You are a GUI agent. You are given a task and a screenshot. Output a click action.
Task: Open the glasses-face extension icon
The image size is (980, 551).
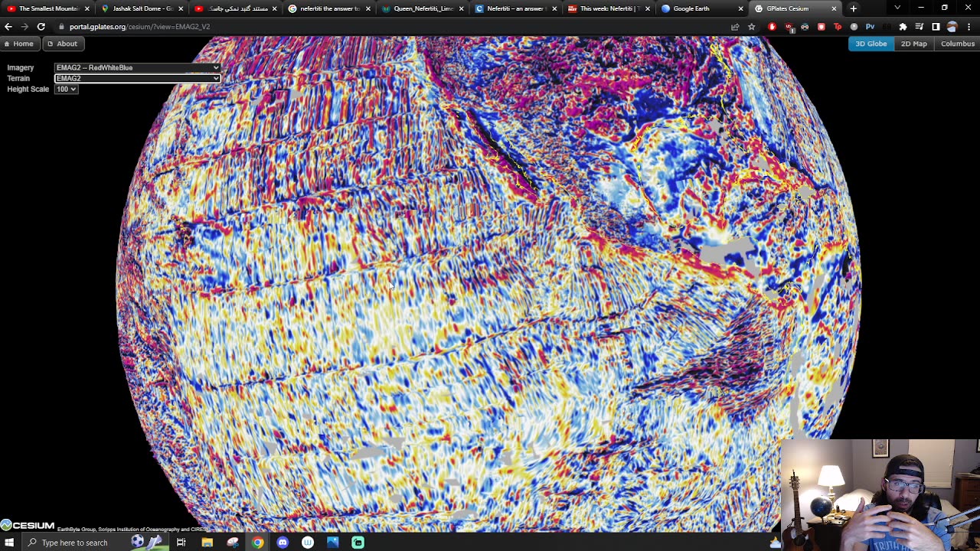tap(805, 27)
